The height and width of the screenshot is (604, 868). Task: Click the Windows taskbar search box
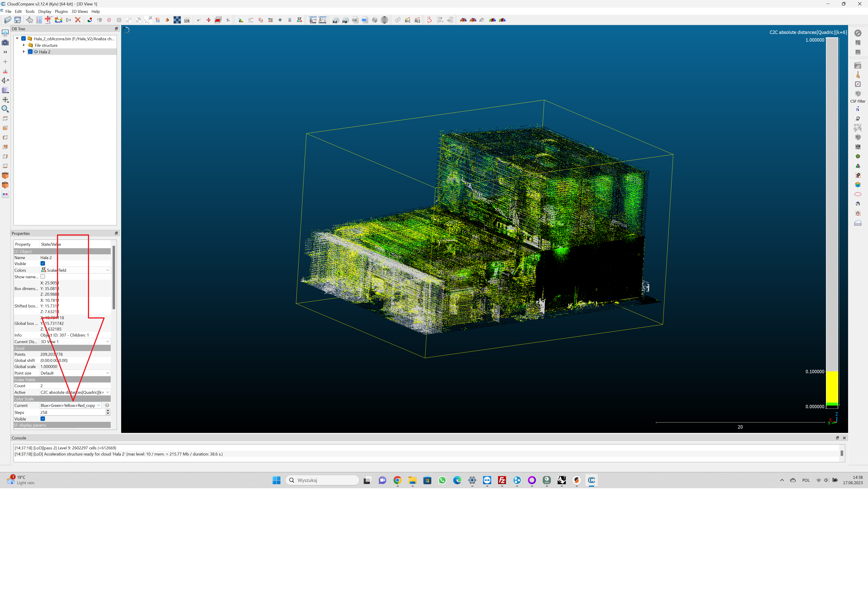point(322,480)
